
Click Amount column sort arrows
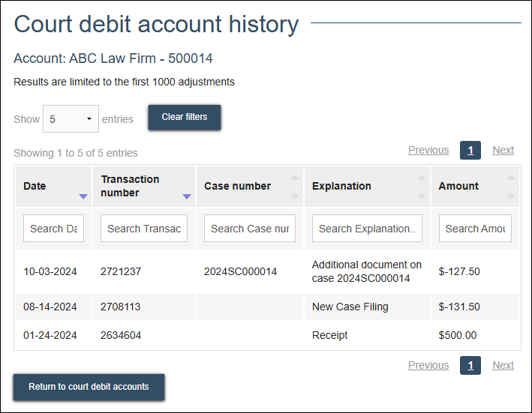pos(511,187)
